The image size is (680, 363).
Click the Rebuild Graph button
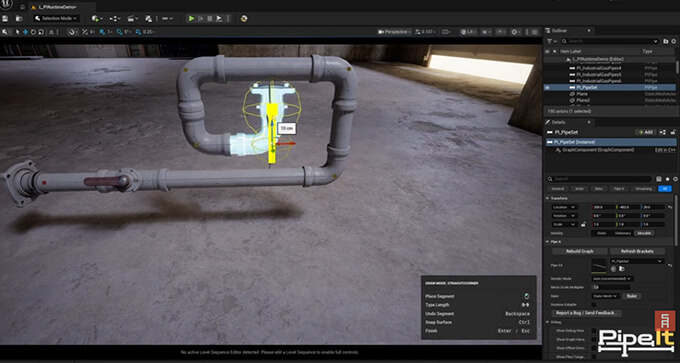pyautogui.click(x=580, y=251)
